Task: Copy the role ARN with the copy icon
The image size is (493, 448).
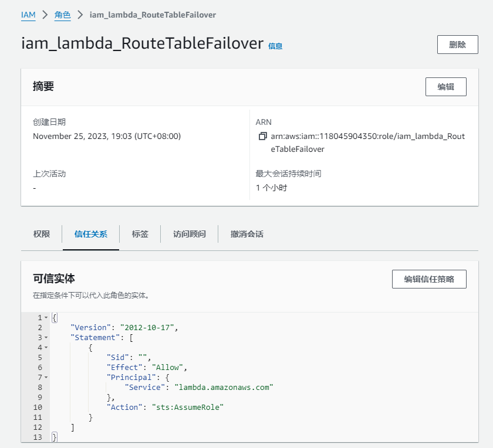Action: pyautogui.click(x=262, y=137)
